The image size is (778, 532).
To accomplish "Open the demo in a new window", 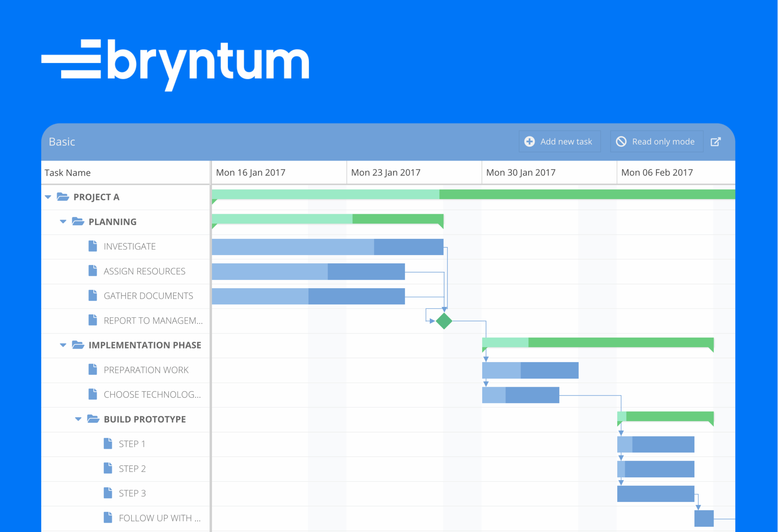I will pyautogui.click(x=716, y=142).
